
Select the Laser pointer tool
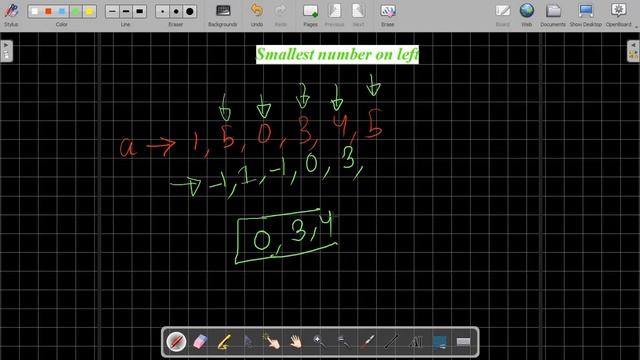pos(367,342)
